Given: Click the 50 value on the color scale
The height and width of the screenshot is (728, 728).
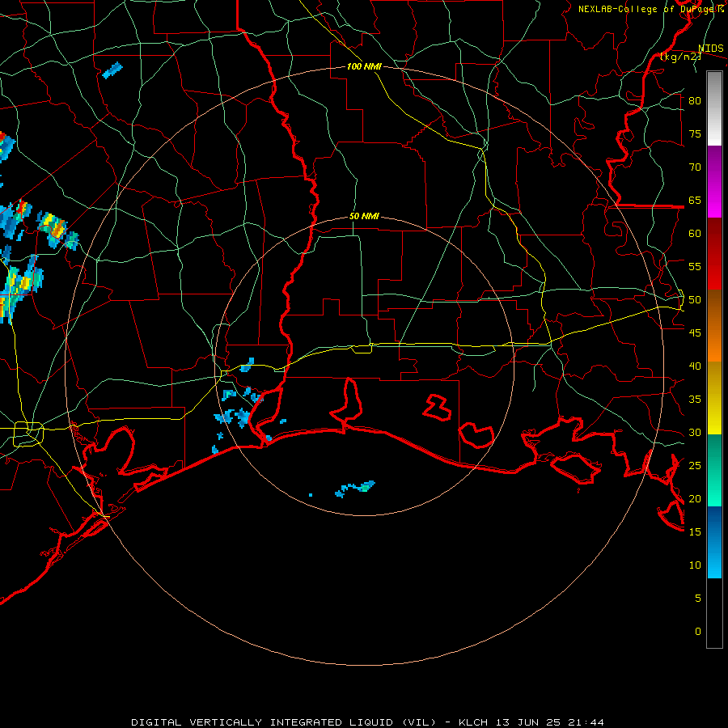Looking at the screenshot, I should tap(695, 300).
